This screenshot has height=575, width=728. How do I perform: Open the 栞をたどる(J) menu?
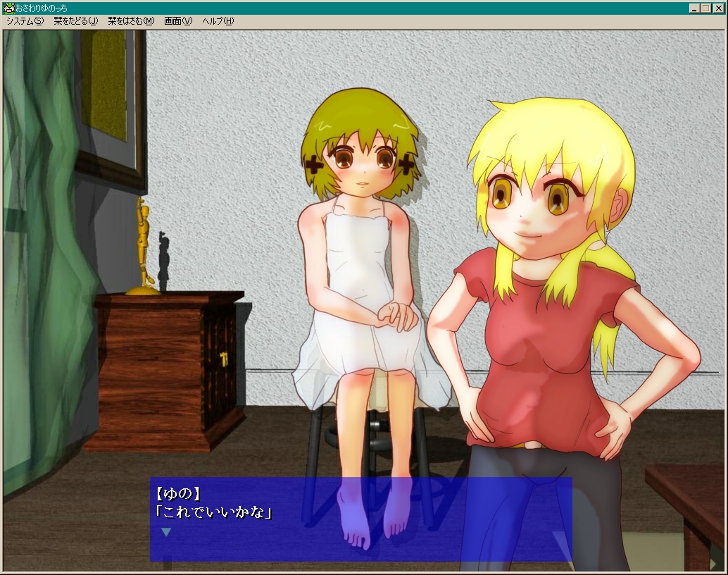coord(75,21)
